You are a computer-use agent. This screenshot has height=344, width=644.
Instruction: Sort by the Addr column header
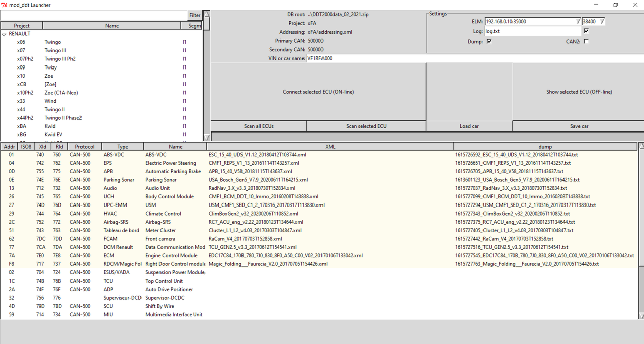pos(9,147)
